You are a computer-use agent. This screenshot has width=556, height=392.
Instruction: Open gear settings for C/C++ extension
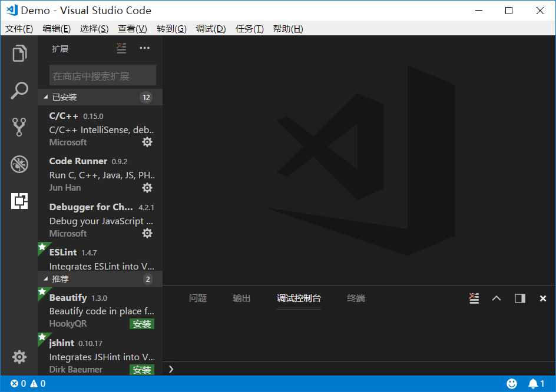click(147, 142)
